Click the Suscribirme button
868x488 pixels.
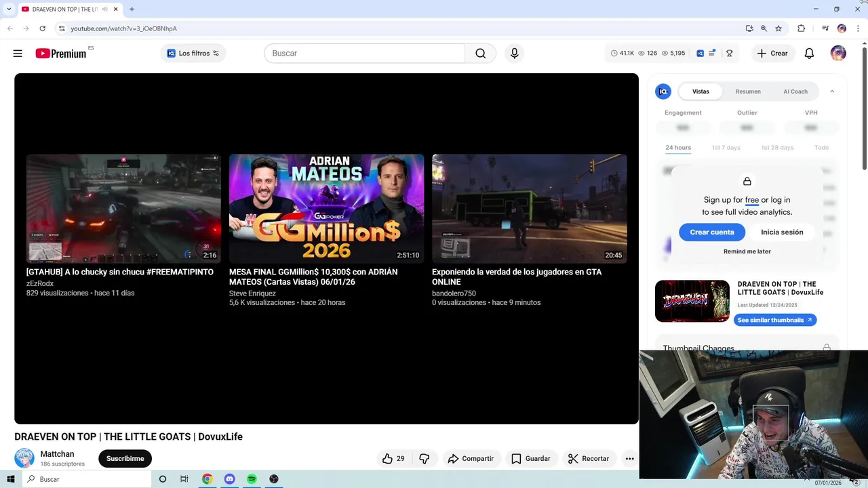(x=125, y=459)
